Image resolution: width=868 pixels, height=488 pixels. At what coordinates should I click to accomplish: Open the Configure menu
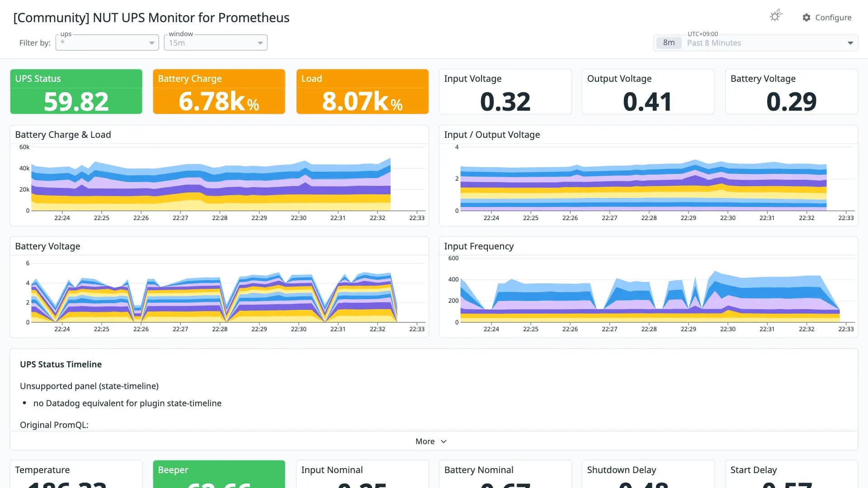827,18
